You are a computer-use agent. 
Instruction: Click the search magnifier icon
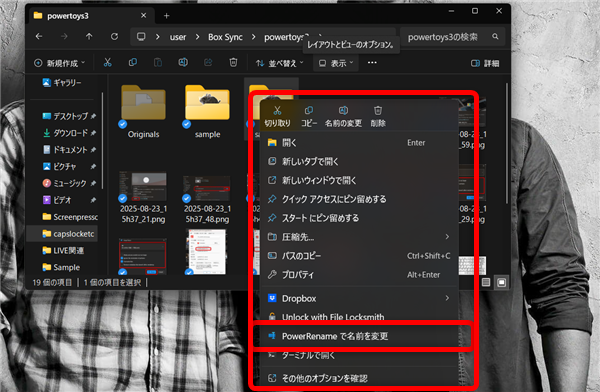(x=495, y=37)
